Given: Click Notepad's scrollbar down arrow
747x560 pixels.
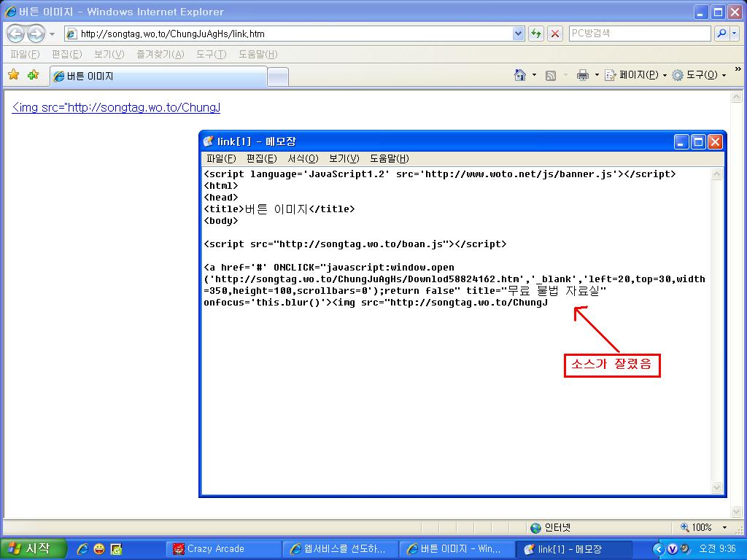Looking at the screenshot, I should [x=716, y=487].
